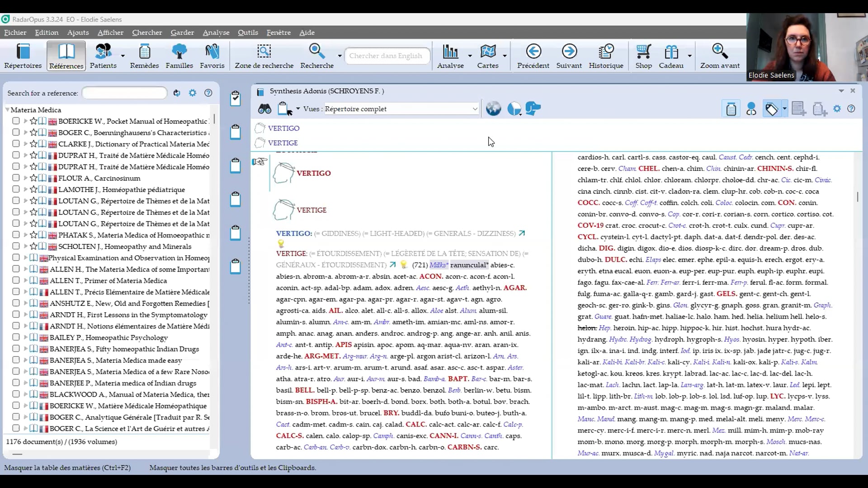Open the Analyse chart icon
Image resolution: width=868 pixels, height=488 pixels.
click(450, 52)
